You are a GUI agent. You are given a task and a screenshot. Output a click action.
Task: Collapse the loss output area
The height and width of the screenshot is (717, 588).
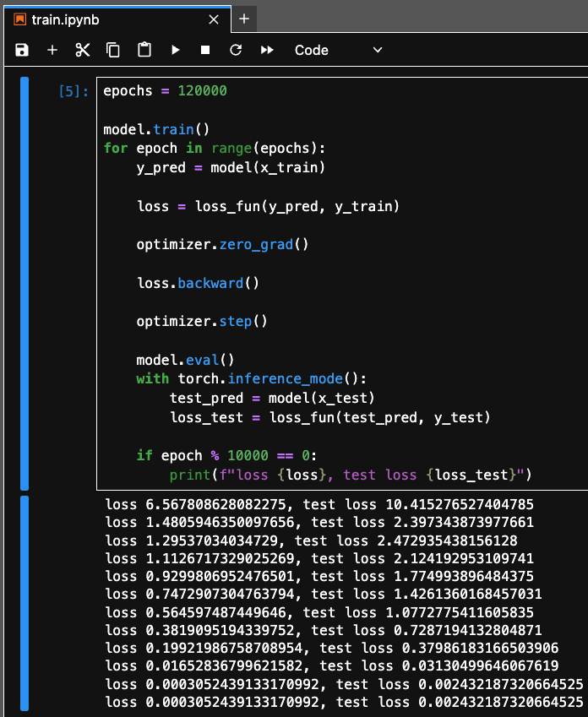(x=24, y=603)
